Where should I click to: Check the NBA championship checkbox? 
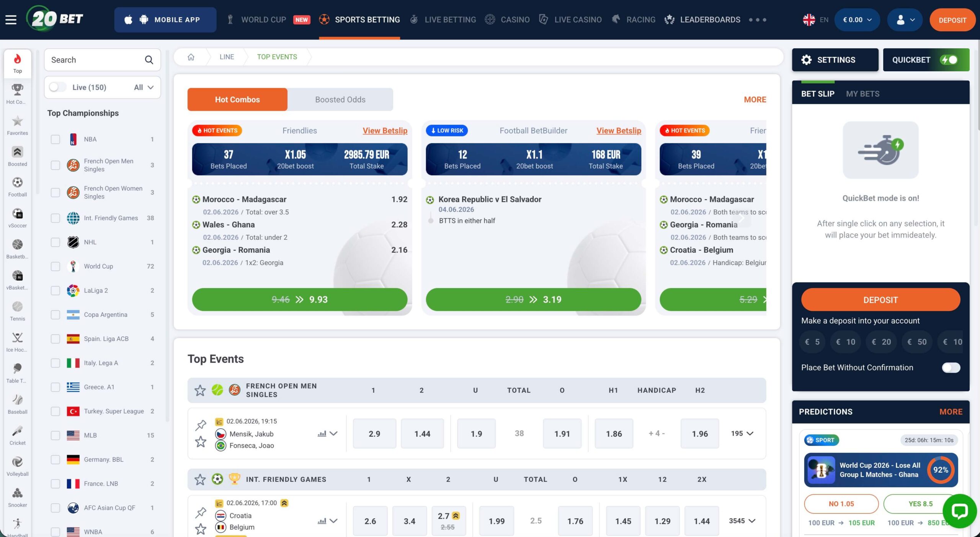(56, 139)
